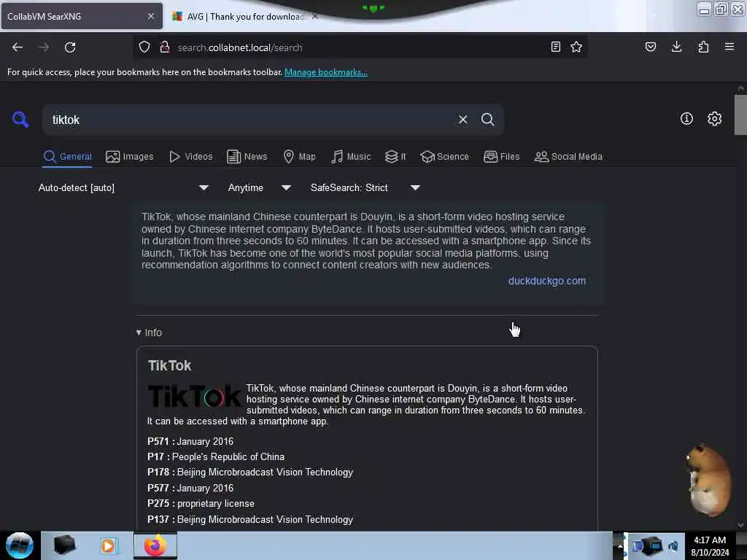This screenshot has height=560, width=747.
Task: Switch to Music search category
Action: [351, 157]
